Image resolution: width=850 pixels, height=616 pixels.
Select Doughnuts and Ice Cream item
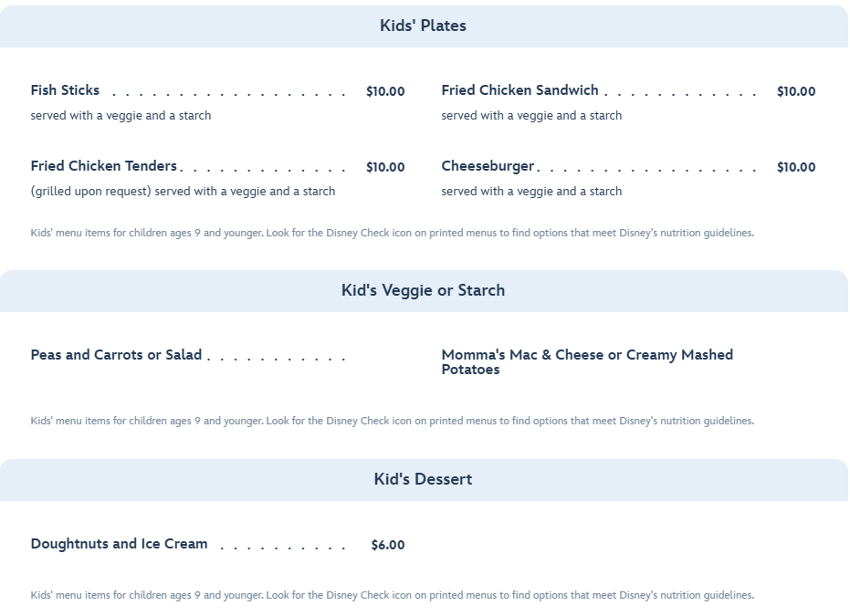pos(119,544)
